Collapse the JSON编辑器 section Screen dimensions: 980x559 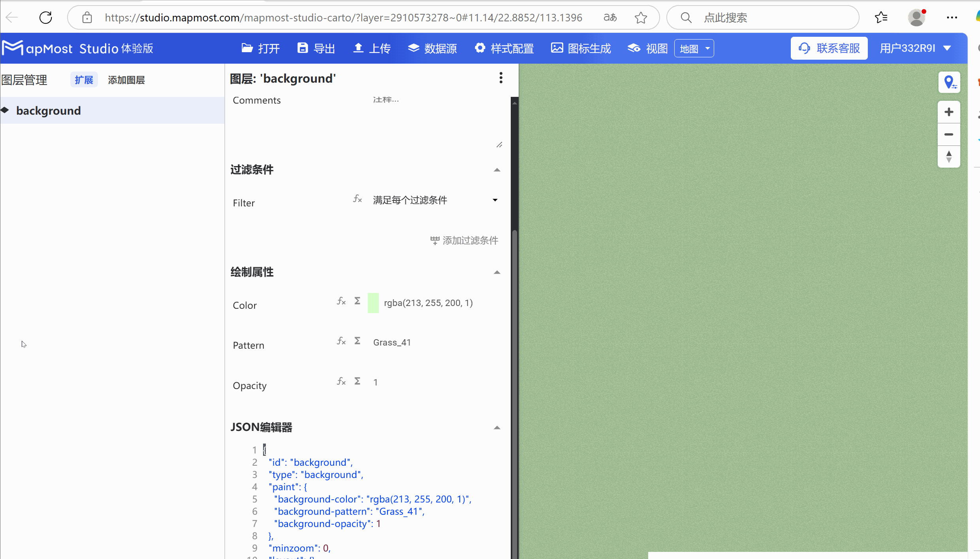(497, 427)
